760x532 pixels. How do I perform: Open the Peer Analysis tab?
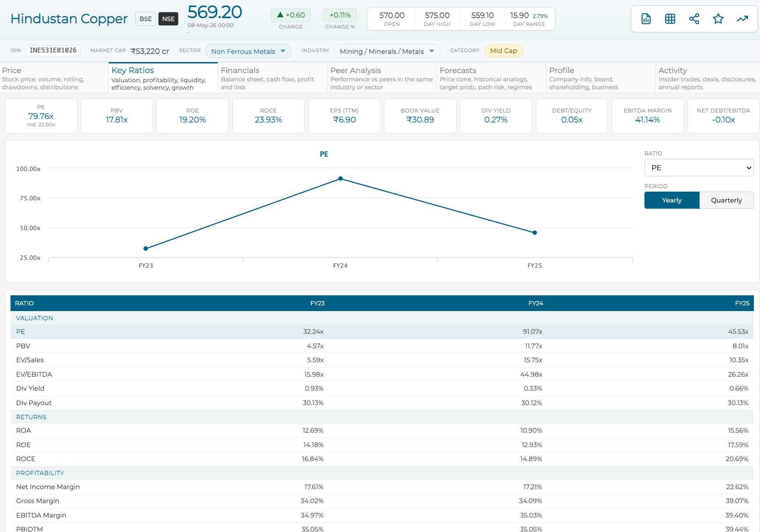(382, 78)
